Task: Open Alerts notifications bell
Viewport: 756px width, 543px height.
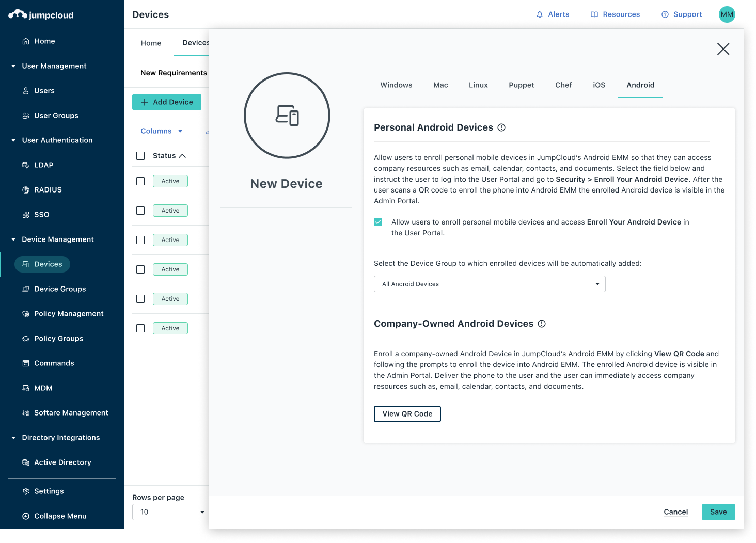Action: tap(553, 14)
